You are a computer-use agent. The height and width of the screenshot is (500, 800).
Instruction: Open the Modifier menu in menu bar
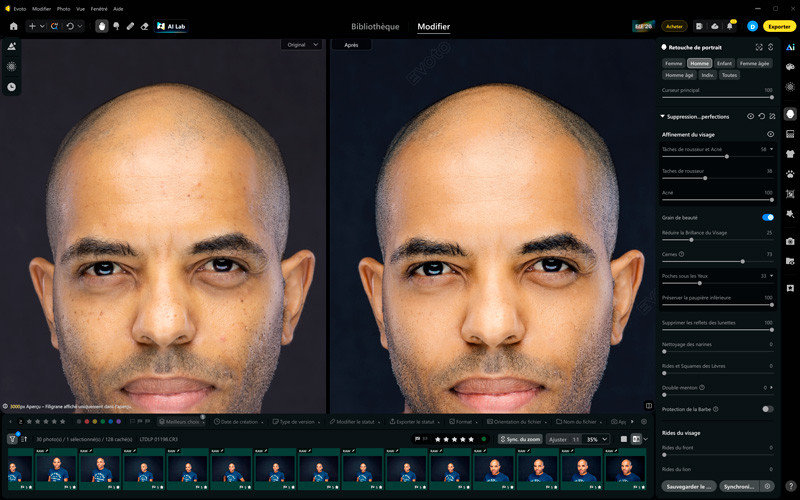(x=41, y=9)
